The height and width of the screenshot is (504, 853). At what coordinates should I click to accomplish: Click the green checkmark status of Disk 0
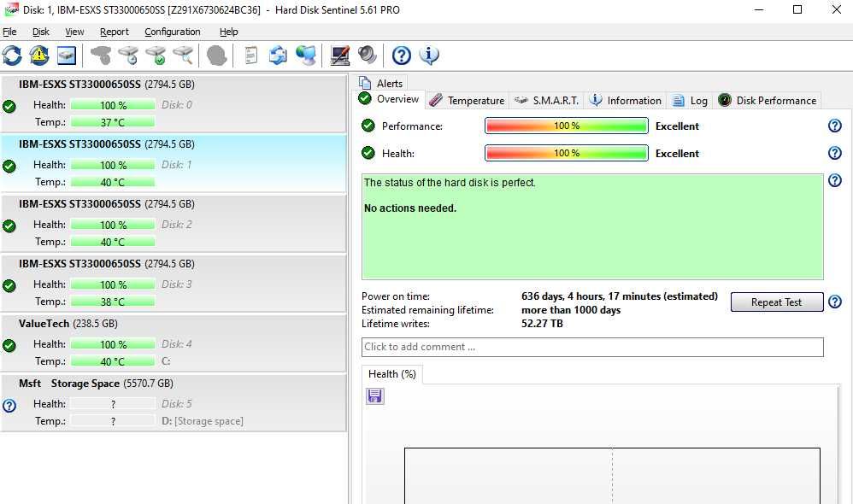click(9, 107)
